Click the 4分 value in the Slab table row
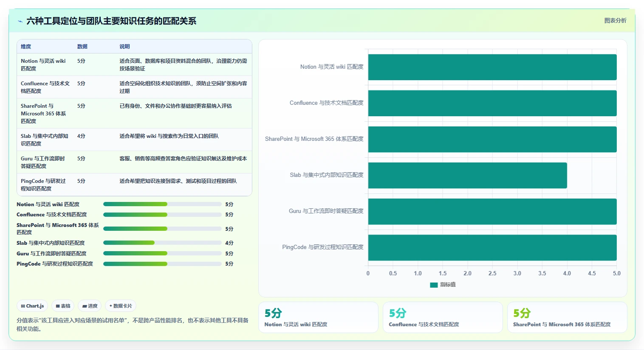Screen dimensions: 644x350 pos(81,136)
